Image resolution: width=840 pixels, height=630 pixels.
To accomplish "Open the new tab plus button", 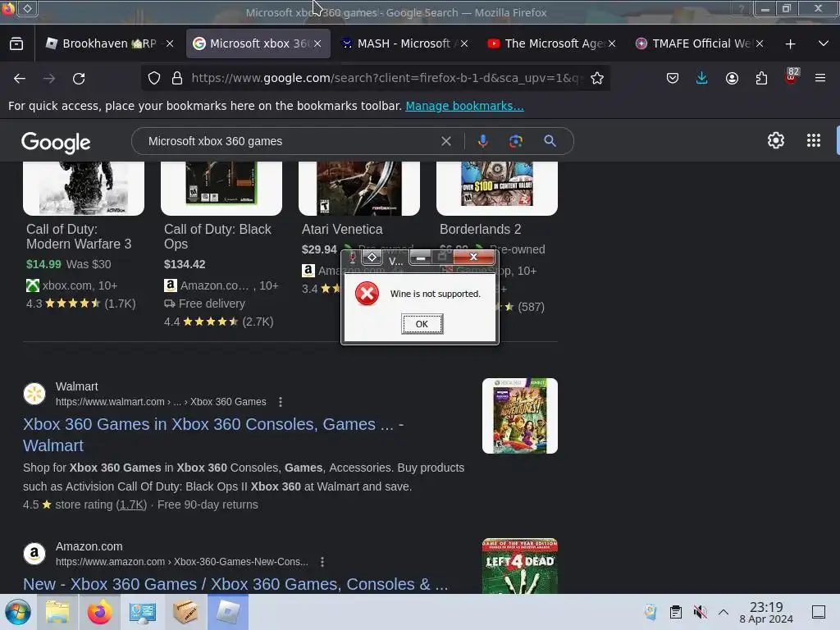I will coord(790,44).
